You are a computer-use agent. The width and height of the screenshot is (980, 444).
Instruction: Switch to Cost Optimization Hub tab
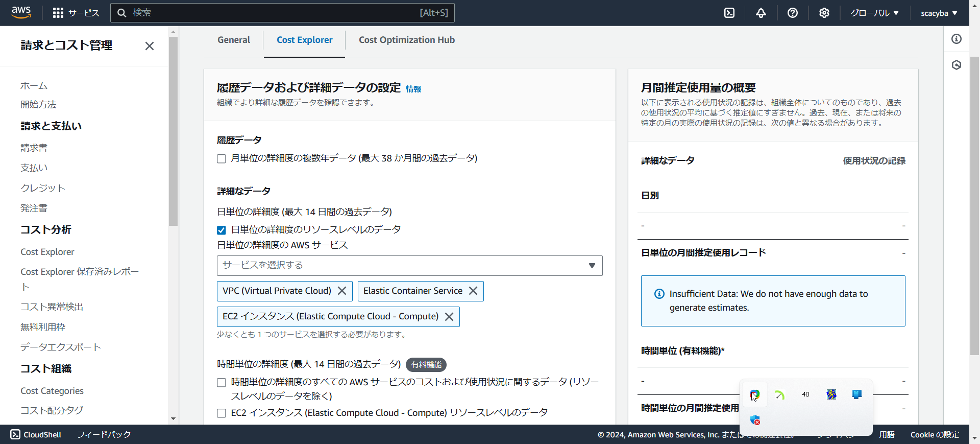pyautogui.click(x=407, y=40)
